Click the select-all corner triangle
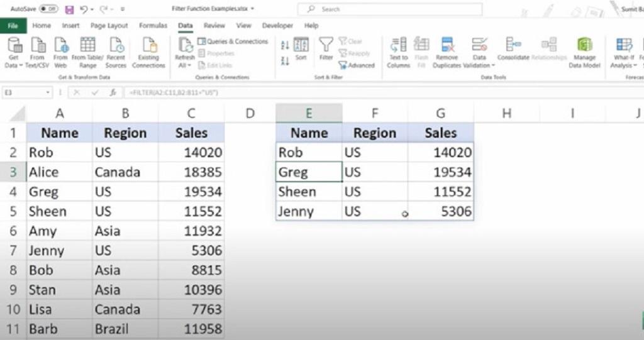The height and width of the screenshot is (340, 644). (x=17, y=114)
